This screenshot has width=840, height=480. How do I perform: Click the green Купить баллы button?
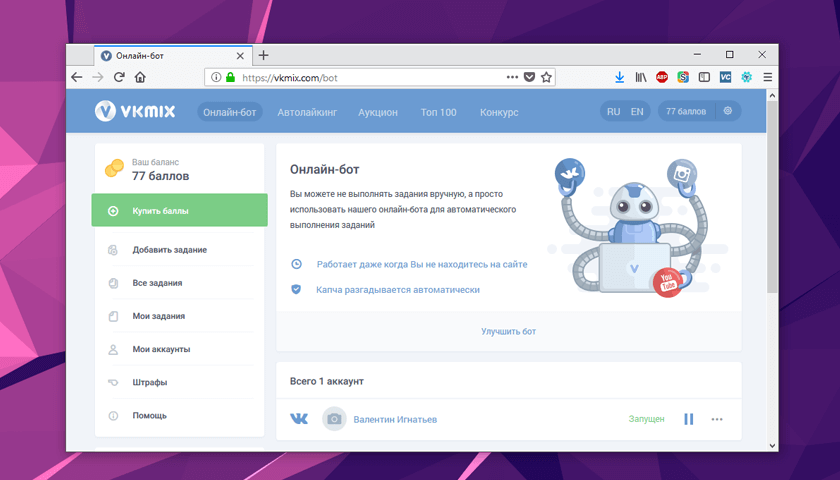[180, 211]
